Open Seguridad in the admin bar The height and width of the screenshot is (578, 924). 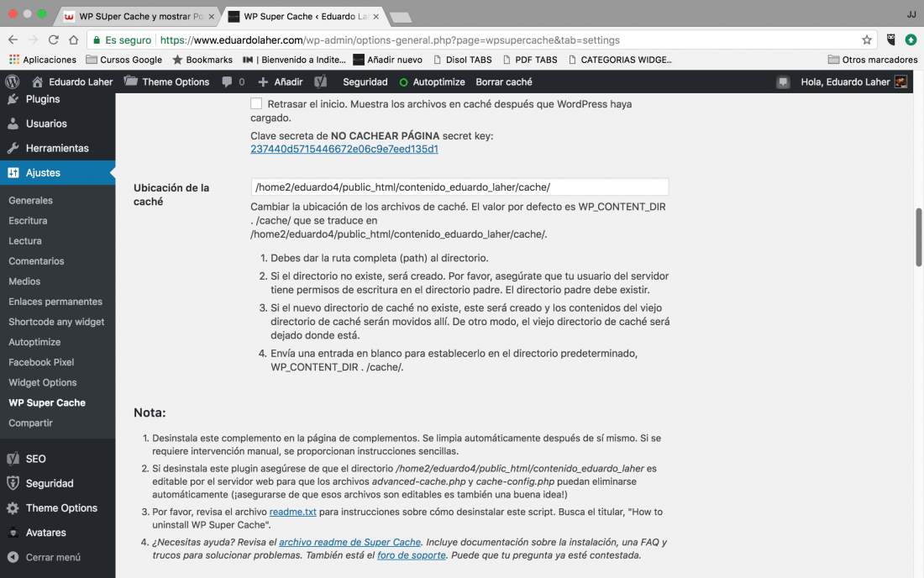tap(365, 81)
